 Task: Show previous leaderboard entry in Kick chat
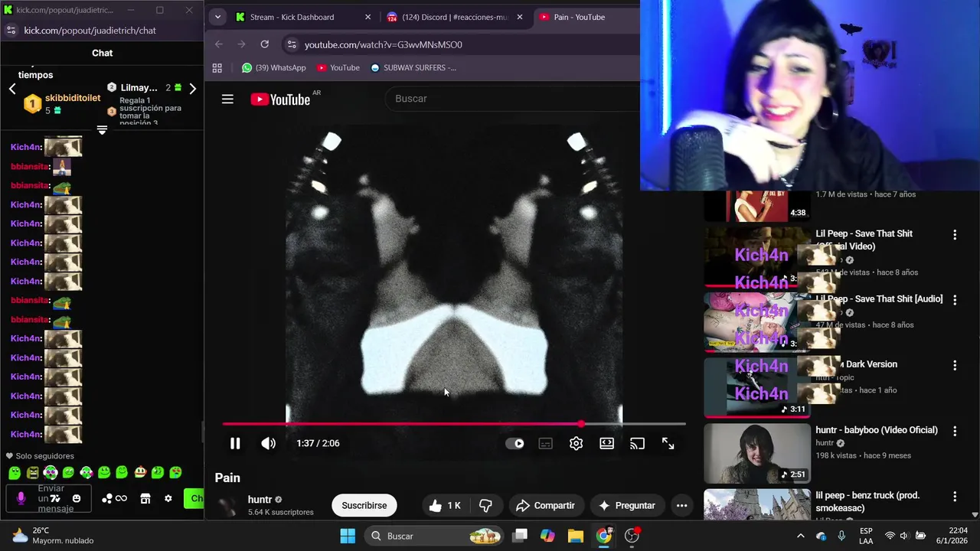tap(12, 89)
